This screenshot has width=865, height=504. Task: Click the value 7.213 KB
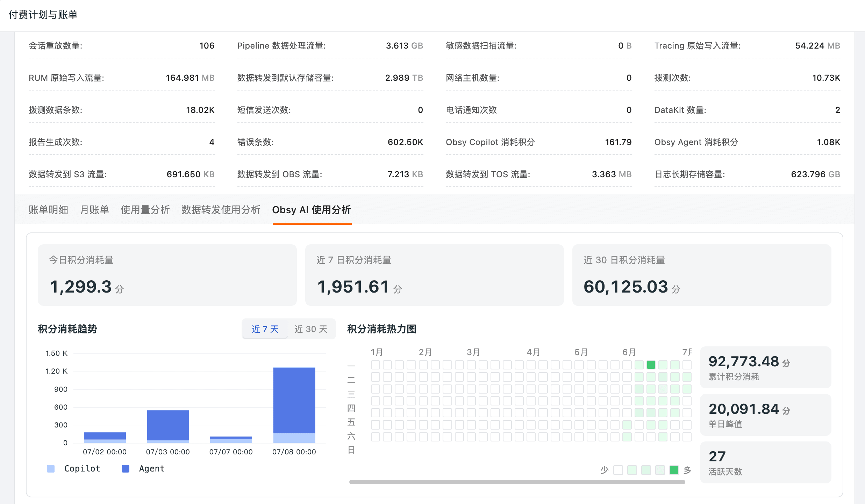pyautogui.click(x=405, y=174)
